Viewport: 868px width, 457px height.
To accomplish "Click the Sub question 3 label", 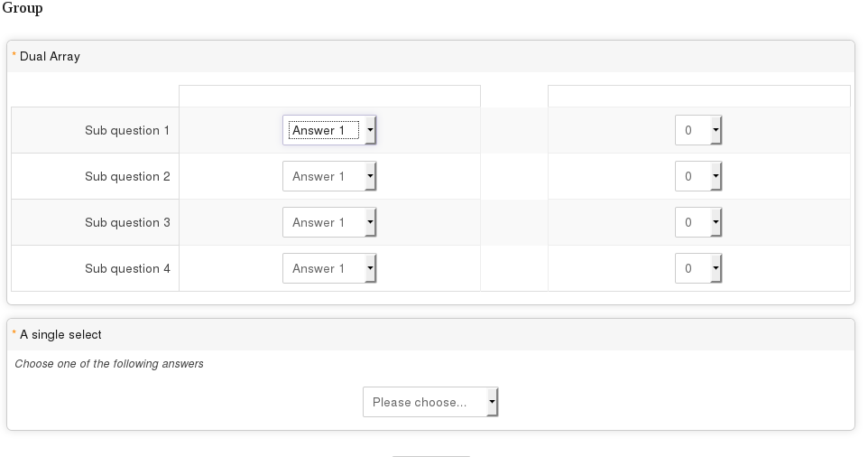I will point(127,223).
